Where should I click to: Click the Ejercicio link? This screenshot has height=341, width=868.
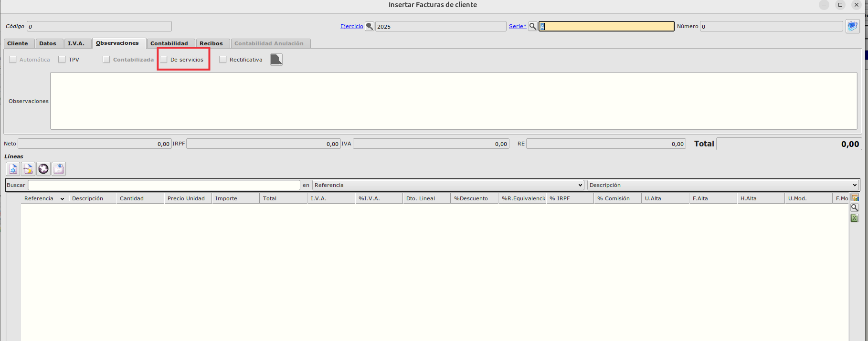point(351,26)
